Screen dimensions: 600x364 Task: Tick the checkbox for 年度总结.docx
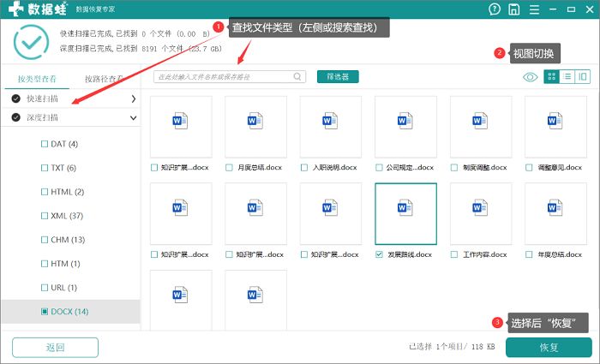tap(529, 254)
